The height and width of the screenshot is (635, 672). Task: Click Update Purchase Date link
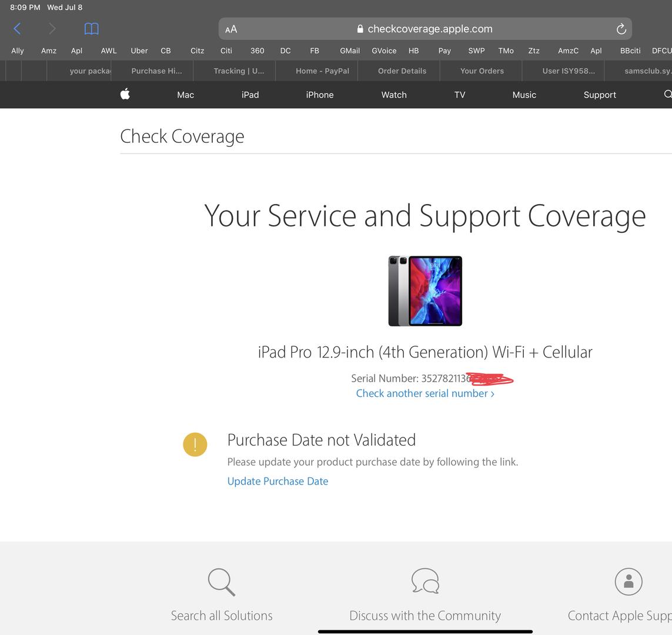278,481
